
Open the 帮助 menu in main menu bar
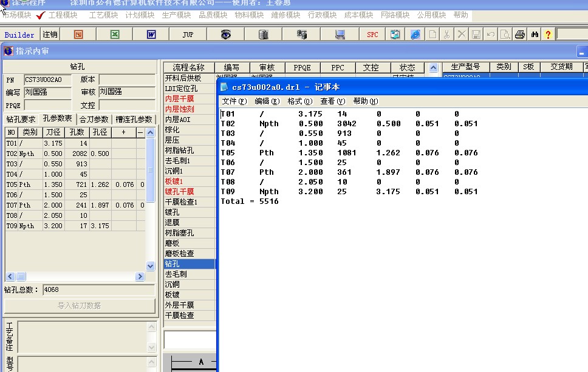point(460,15)
